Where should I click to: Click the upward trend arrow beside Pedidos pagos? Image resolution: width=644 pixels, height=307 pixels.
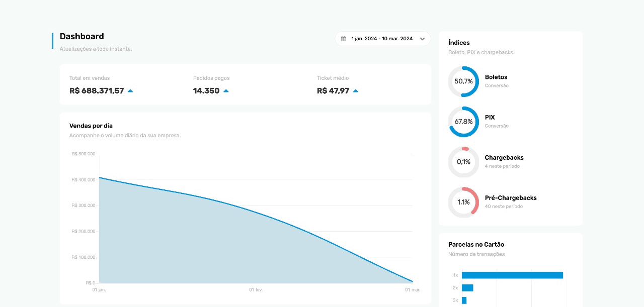coord(226,90)
